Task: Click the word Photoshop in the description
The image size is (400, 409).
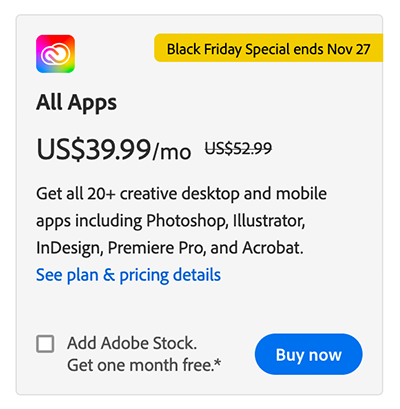Action: point(187,221)
